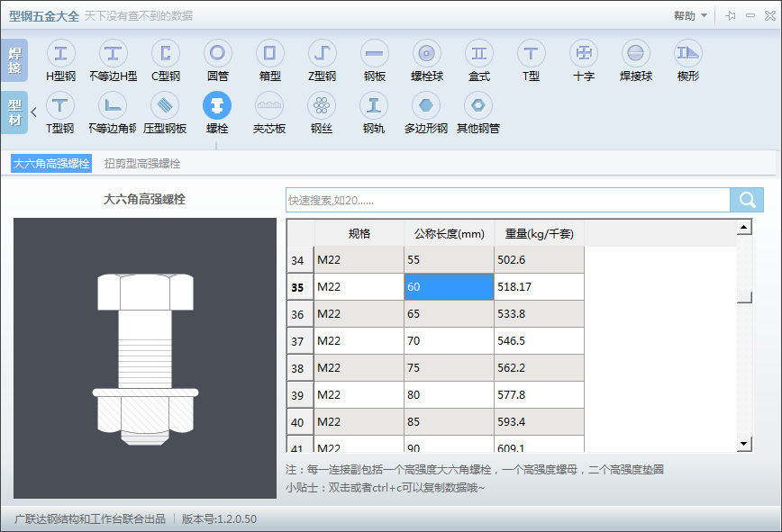Open the 帮助 help dropdown menu
This screenshot has height=532, width=782.
pyautogui.click(x=690, y=16)
